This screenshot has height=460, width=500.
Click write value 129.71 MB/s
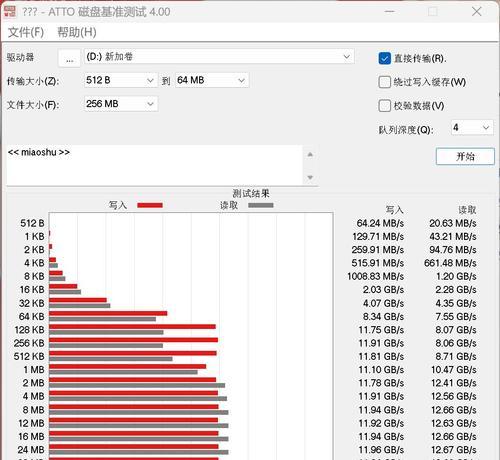coord(378,236)
